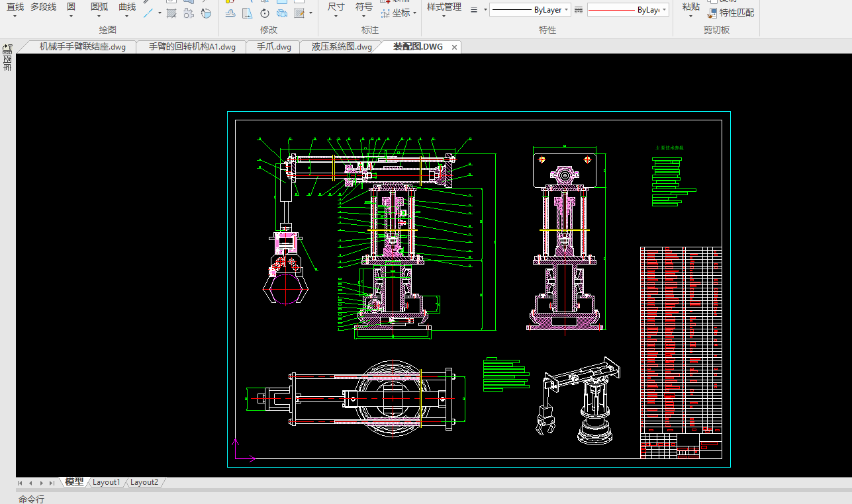This screenshot has width=852, height=504.
Task: Click the 特性匹配 match properties icon
Action: [712, 13]
